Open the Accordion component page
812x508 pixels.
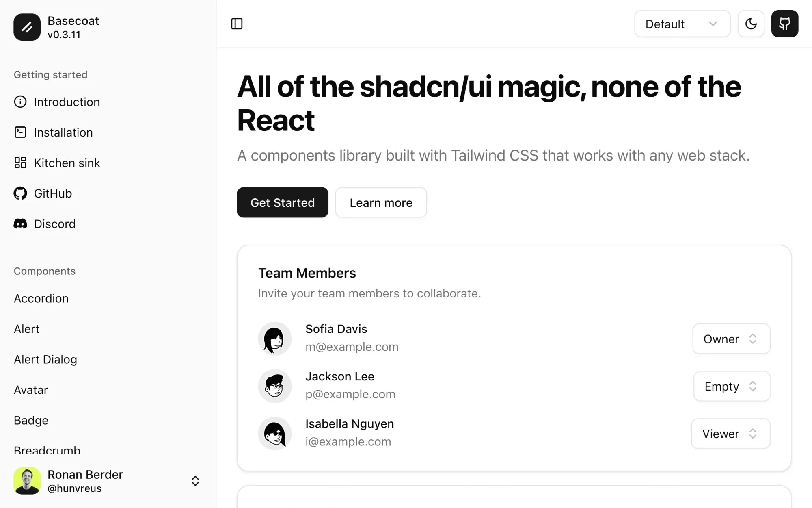click(x=41, y=298)
